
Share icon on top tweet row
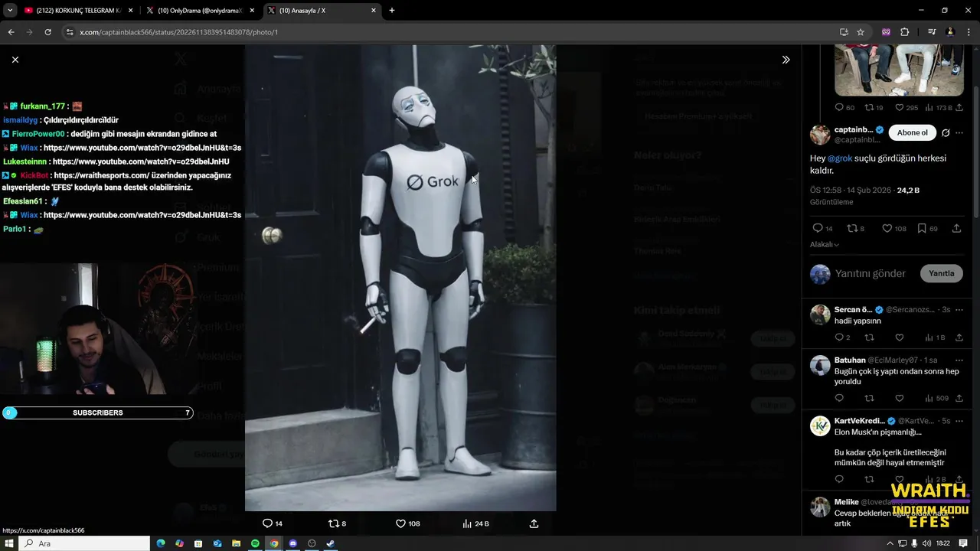pyautogui.click(x=959, y=108)
